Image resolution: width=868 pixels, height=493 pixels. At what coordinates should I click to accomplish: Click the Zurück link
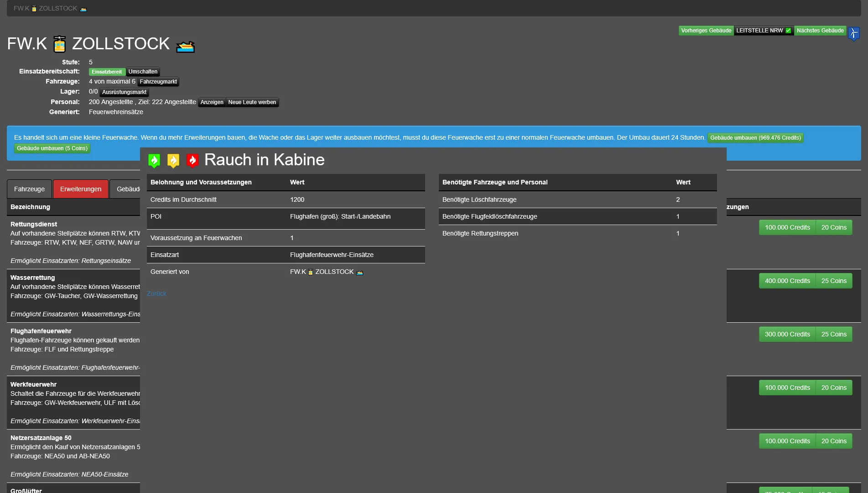coord(156,294)
